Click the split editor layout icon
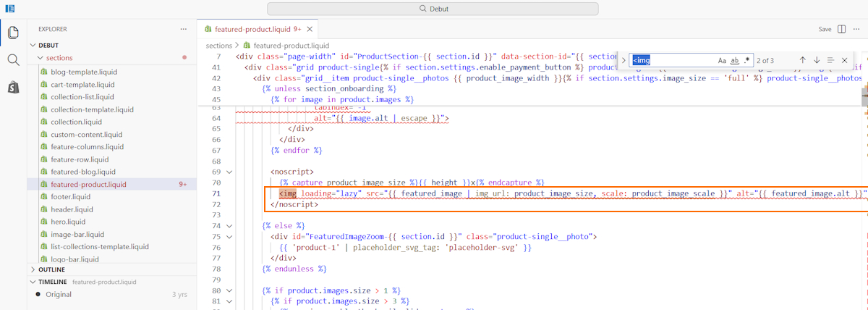Screen dimensions: 868x310 (842, 29)
